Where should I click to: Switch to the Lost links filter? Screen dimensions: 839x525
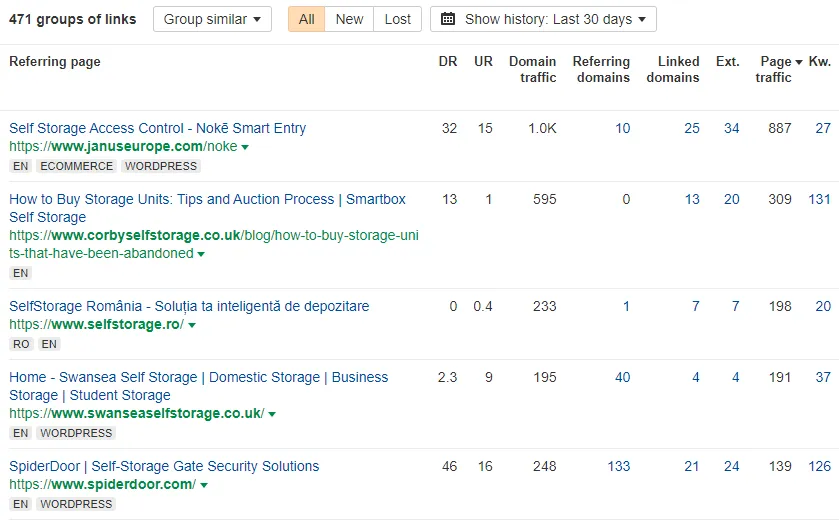pos(398,19)
